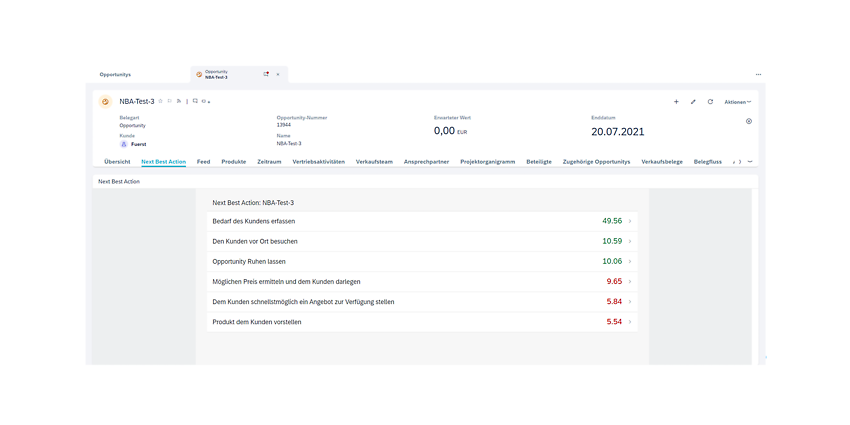Screen dimensions: 850x425
Task: Click the heading Next Best Action: NBA-Test-3
Action: (x=253, y=203)
